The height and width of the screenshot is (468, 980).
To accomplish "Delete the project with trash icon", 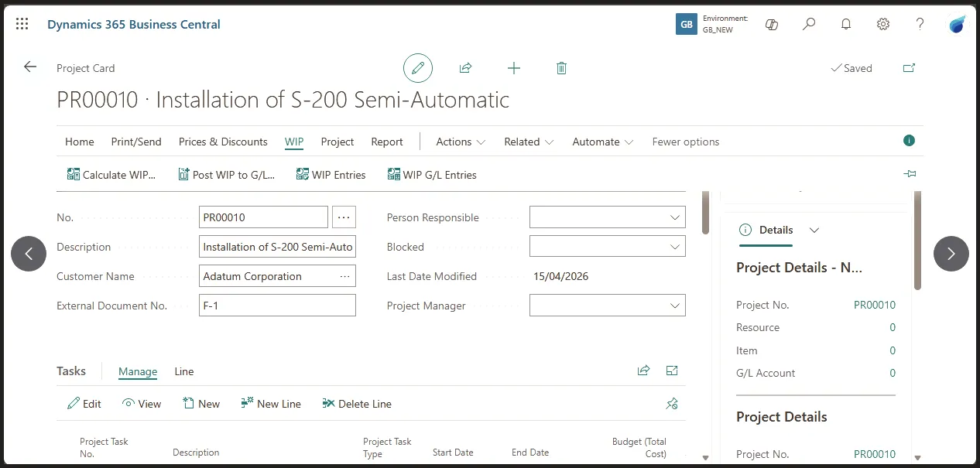I will [562, 68].
